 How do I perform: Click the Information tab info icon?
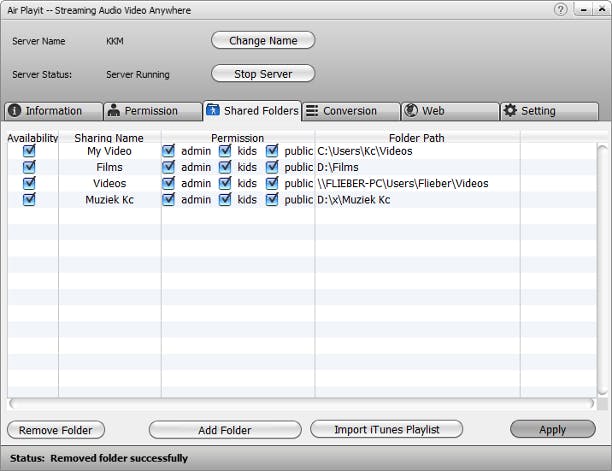14,111
